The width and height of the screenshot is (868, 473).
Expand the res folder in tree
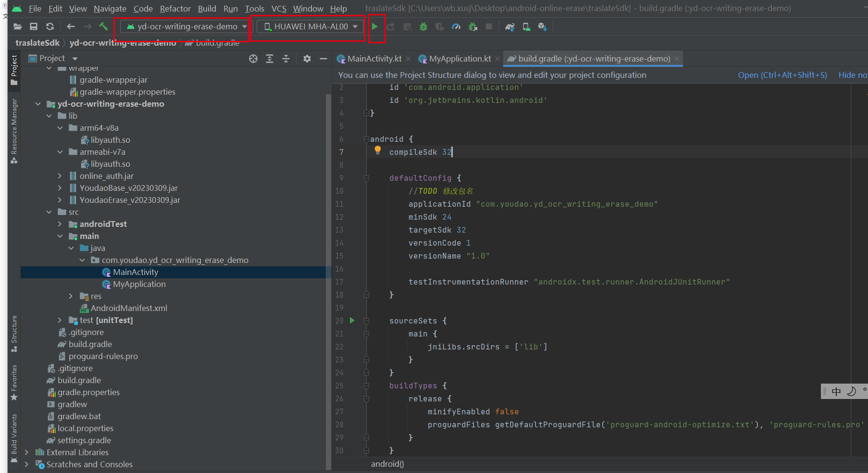click(71, 296)
